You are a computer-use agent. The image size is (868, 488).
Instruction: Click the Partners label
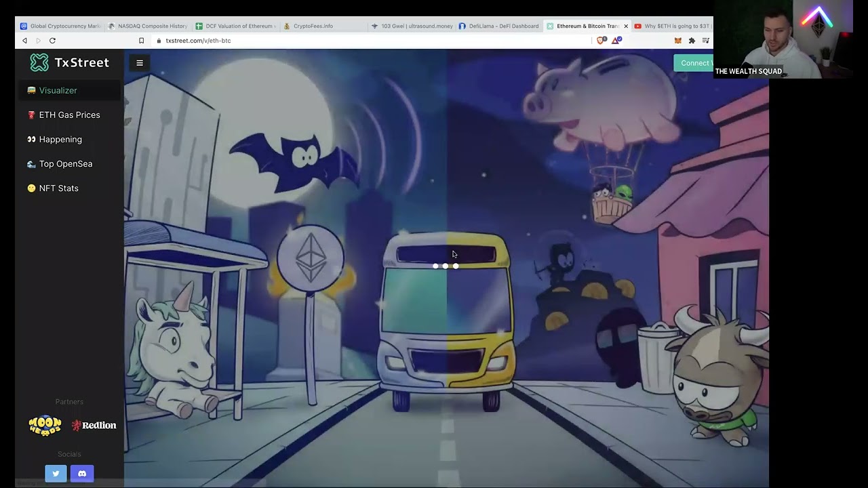pos(69,402)
